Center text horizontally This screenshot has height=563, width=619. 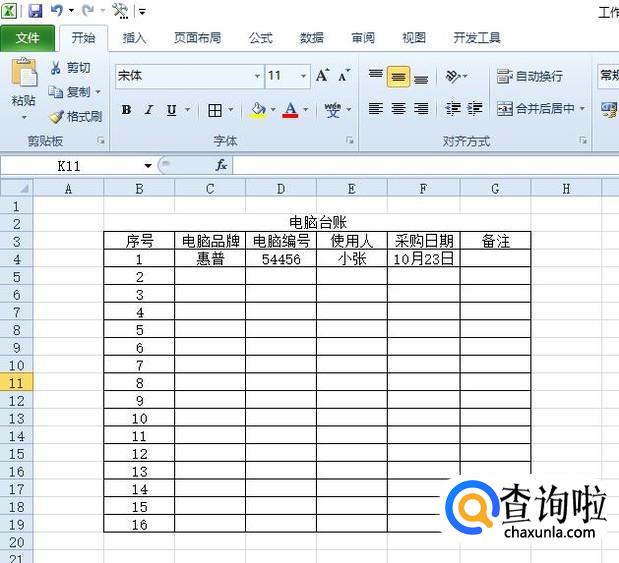coord(398,108)
